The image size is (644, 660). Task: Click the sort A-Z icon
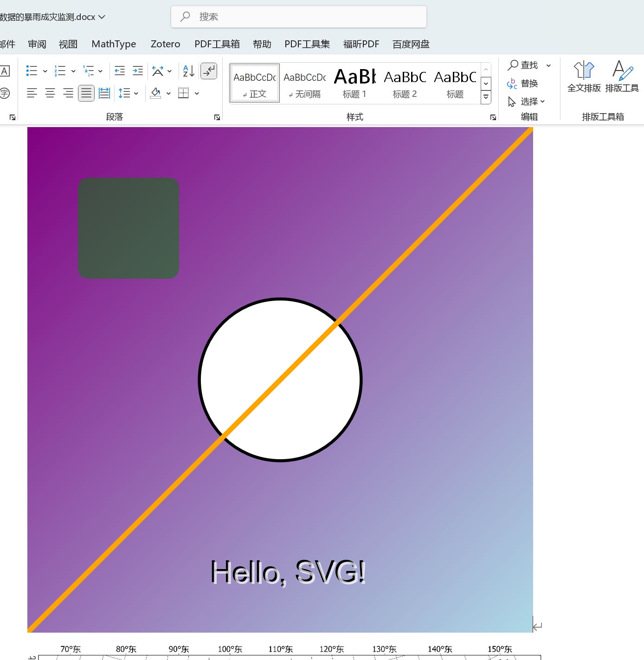pyautogui.click(x=188, y=70)
